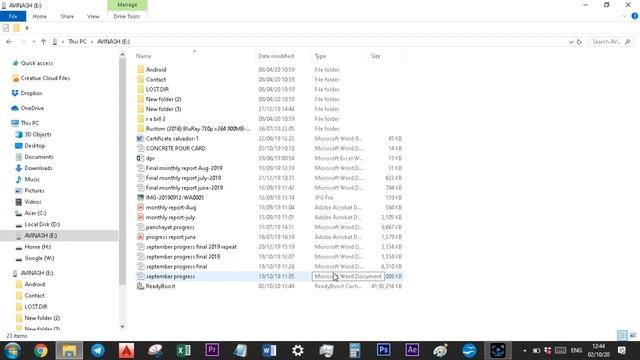Click properties checkmark in quick toolbar
Image resolution: width=640 pixels, height=360 pixels.
tap(6, 28)
